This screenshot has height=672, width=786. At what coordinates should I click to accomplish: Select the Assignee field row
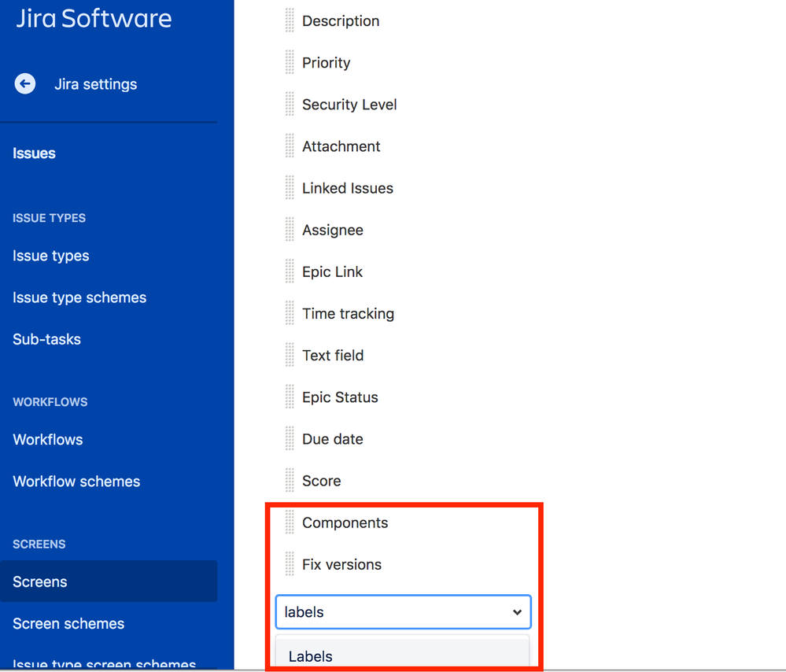click(x=332, y=230)
